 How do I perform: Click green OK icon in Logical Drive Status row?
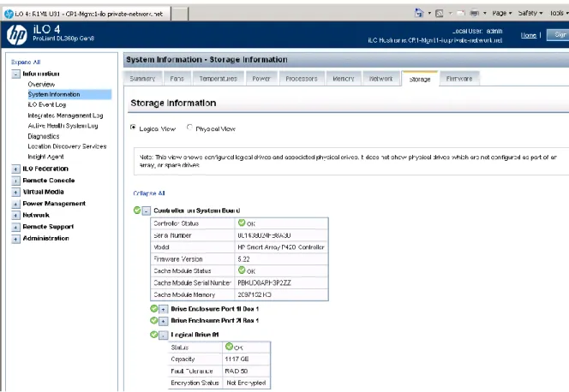(x=229, y=347)
